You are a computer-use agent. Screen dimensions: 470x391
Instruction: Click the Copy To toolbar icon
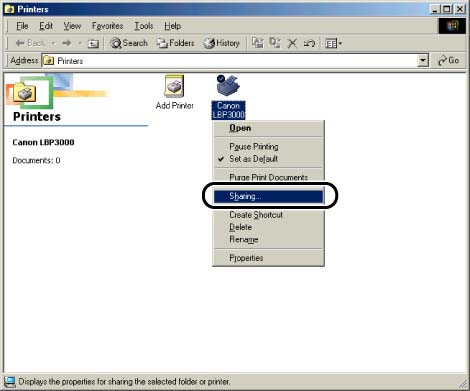pyautogui.click(x=275, y=43)
